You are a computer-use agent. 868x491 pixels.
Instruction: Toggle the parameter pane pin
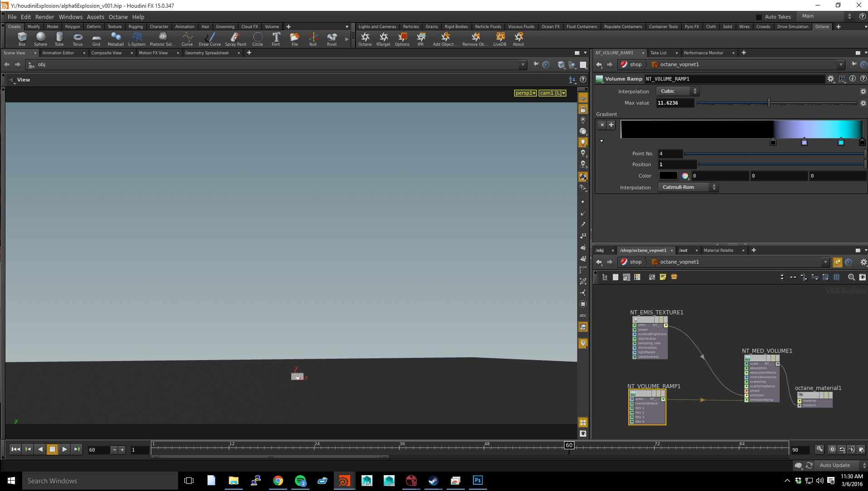tap(854, 64)
